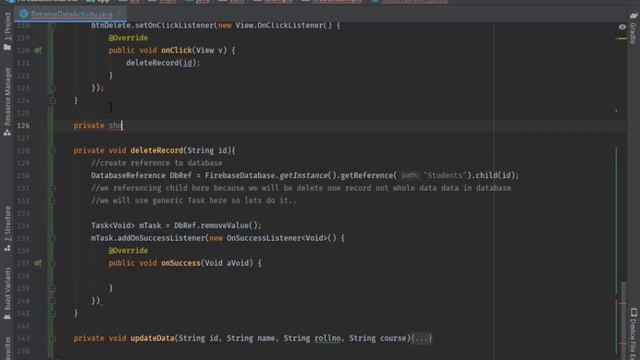Click the orange warning stripe mark near top

click(x=622, y=39)
